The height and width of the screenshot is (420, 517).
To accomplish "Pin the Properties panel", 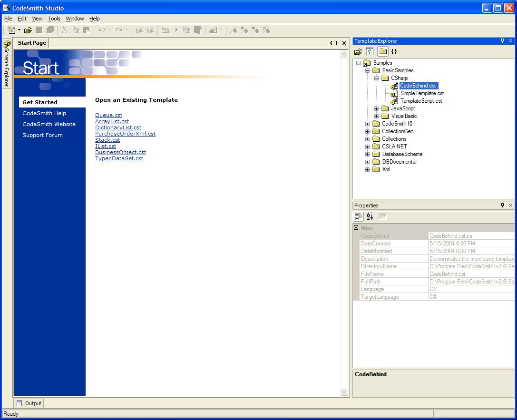I will coord(502,205).
